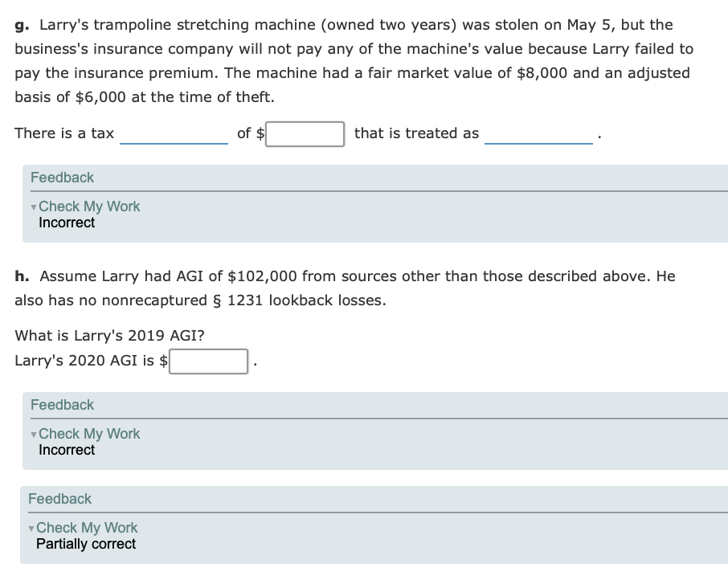The image size is (728, 580).
Task: Click the first Incorrect status label
Action: pyautogui.click(x=67, y=223)
